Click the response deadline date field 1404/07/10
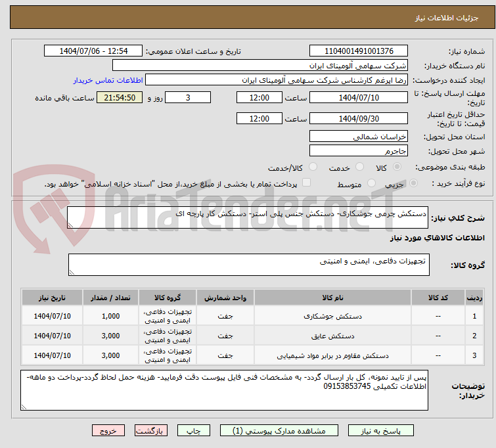This screenshot has width=496, height=448. pyautogui.click(x=358, y=97)
